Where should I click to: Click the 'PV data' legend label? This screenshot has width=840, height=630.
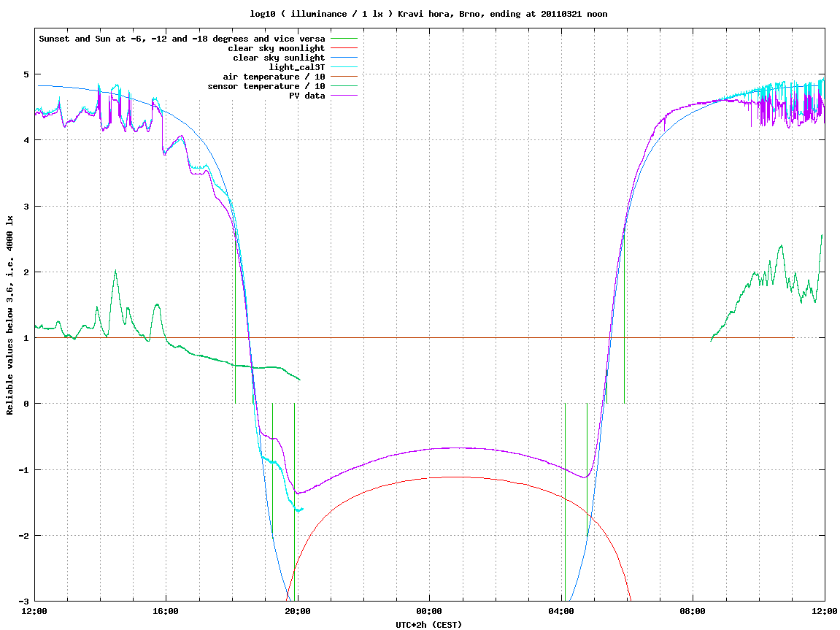tap(307, 96)
